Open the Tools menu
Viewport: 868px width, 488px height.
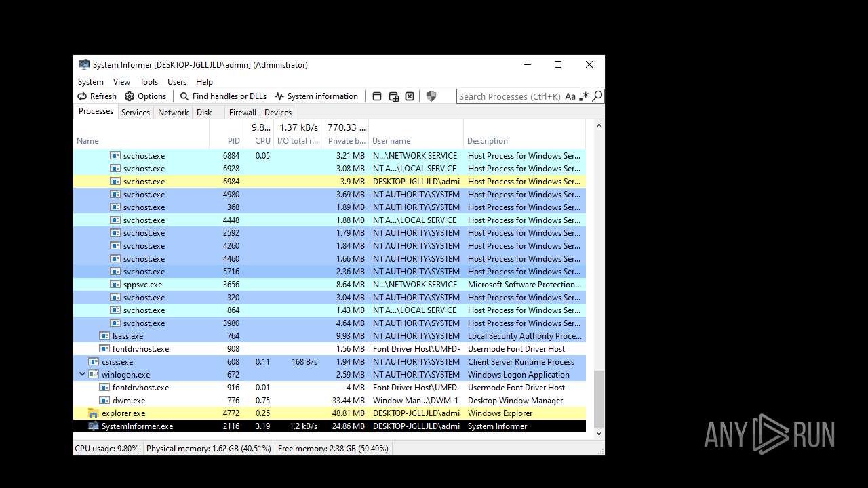(x=149, y=82)
